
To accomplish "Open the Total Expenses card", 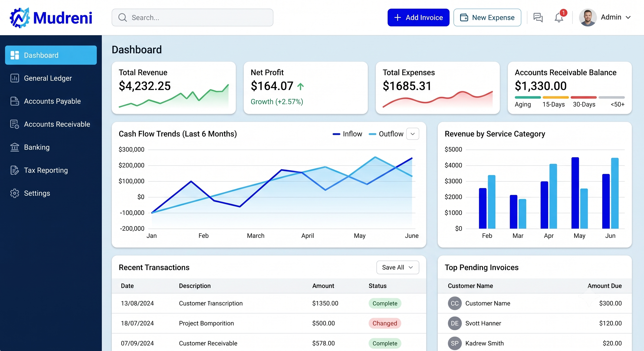I will [x=438, y=88].
